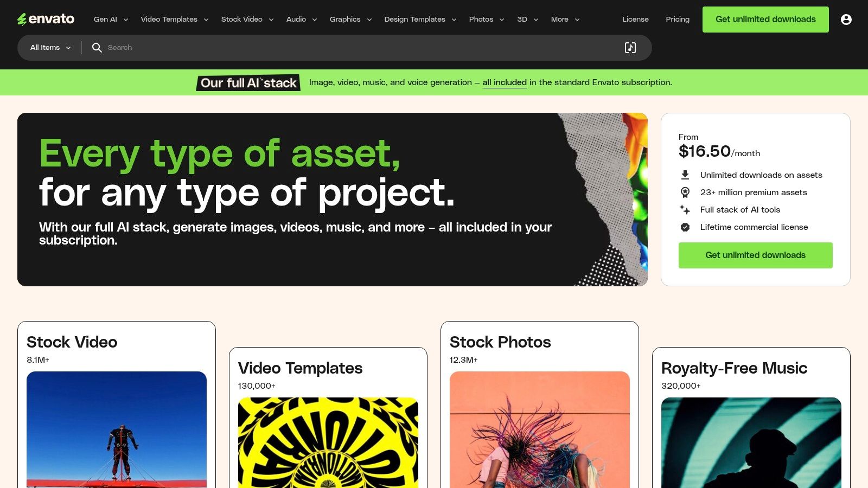The width and height of the screenshot is (868, 488).
Task: Click the verified badge icon beside commercial license
Action: pos(685,227)
